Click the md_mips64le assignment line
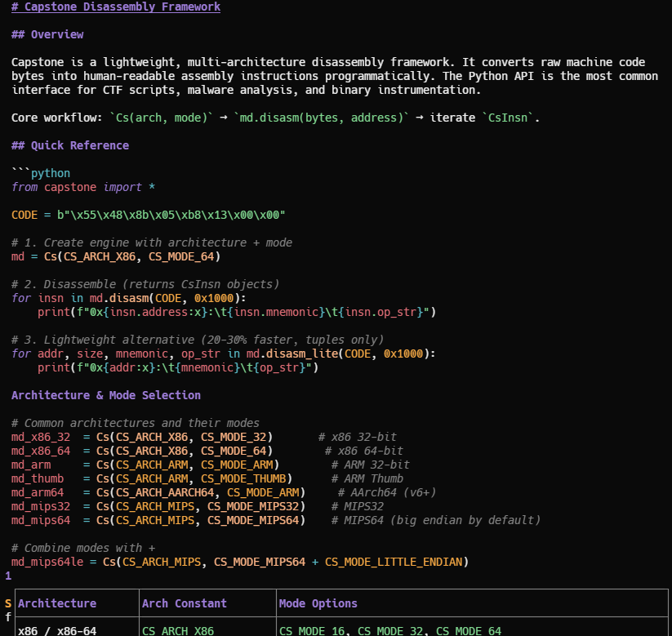This screenshot has height=636, width=672. (240, 563)
